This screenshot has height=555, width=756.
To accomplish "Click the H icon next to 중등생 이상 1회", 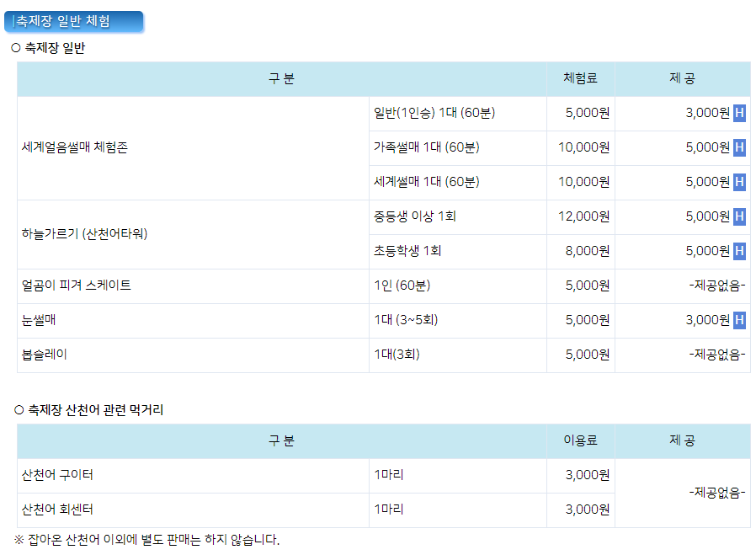I will pyautogui.click(x=739, y=216).
